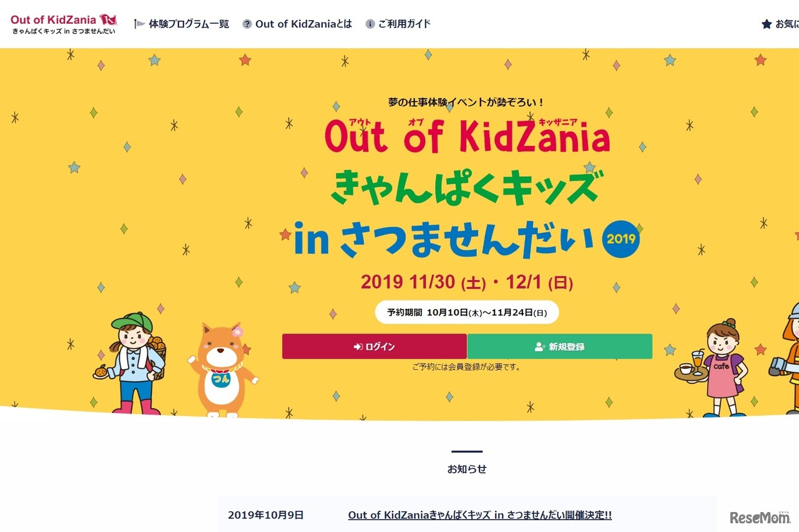Click the question mark icon near Out of KidZaniaとは

click(x=247, y=24)
